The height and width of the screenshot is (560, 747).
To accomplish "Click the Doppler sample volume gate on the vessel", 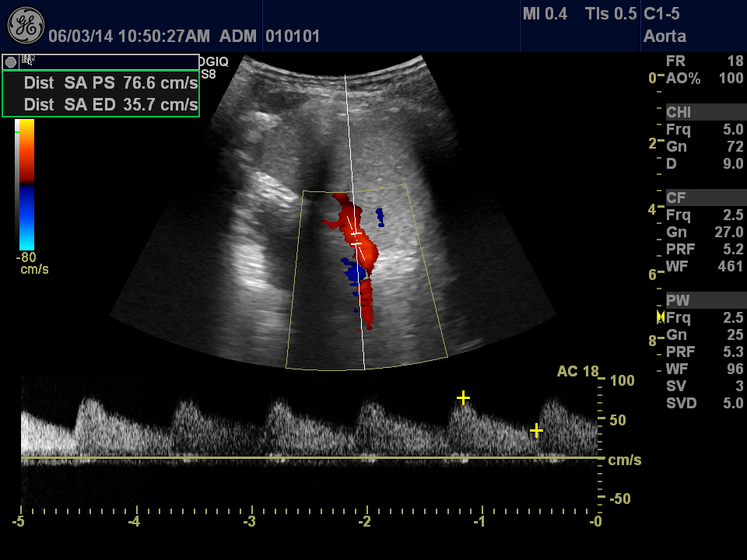I will click(x=356, y=238).
